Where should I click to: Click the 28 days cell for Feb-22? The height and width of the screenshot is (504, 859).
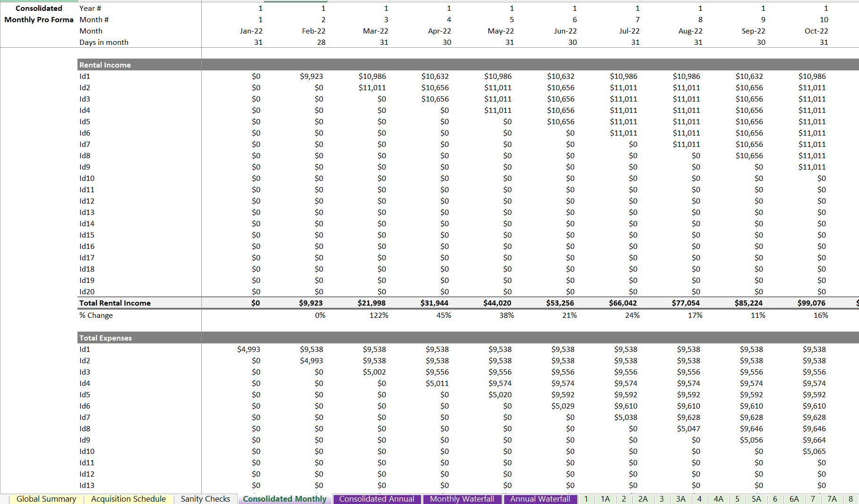[x=321, y=43]
